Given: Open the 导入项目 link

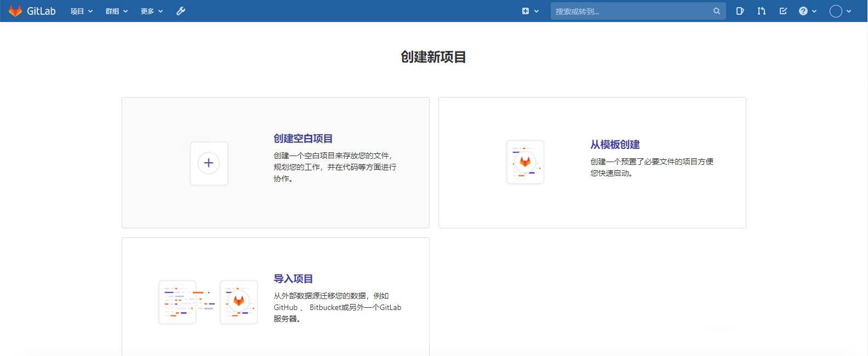Looking at the screenshot, I should (x=293, y=279).
